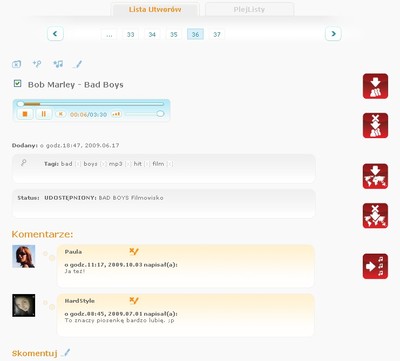Click the 'BAD BOYS Filmovisko' status text
The width and height of the screenshot is (400, 361).
tap(131, 198)
